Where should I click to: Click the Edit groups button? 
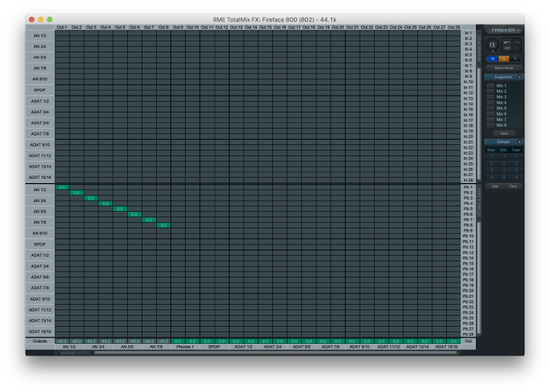pos(495,186)
